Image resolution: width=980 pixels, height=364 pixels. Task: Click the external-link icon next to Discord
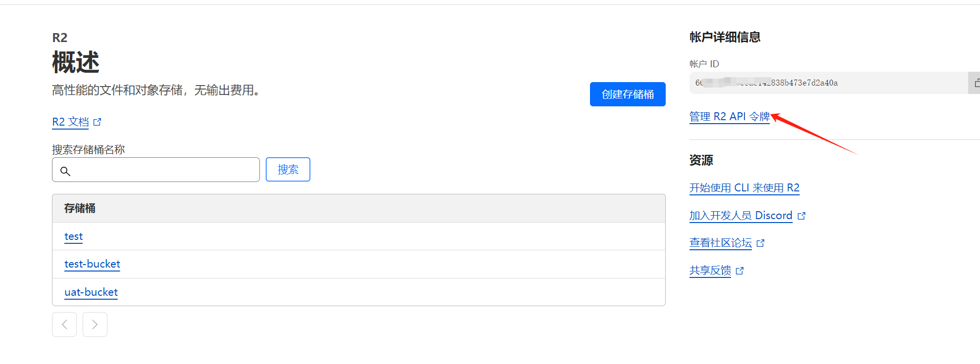tap(801, 216)
